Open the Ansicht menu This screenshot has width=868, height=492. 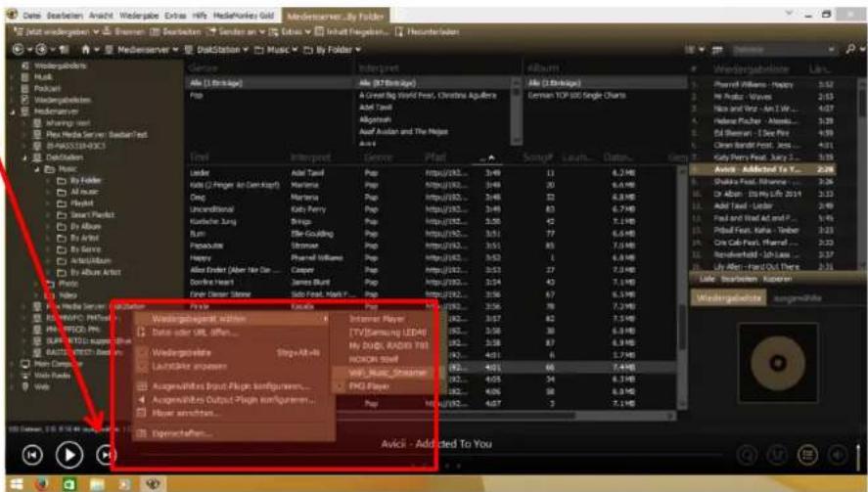point(102,16)
